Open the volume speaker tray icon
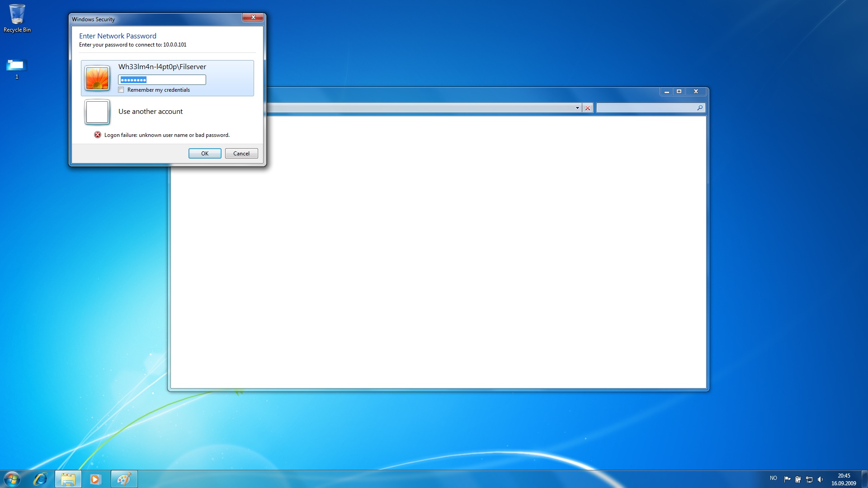The width and height of the screenshot is (868, 488). (x=820, y=479)
